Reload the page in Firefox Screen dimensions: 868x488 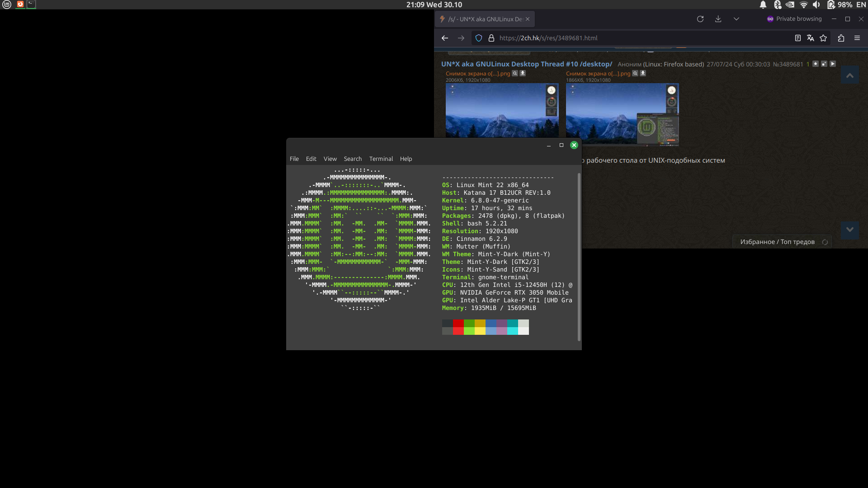click(x=700, y=19)
